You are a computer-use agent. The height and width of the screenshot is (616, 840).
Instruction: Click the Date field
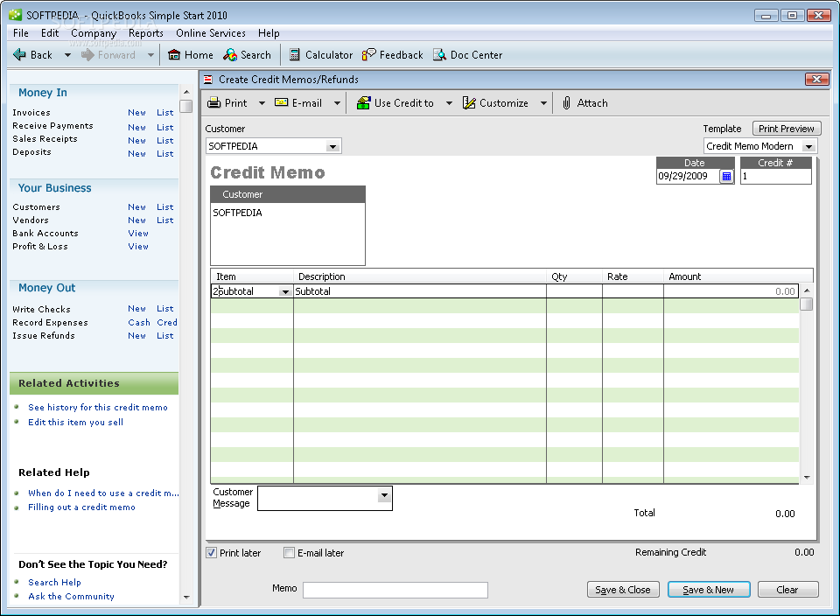pos(688,176)
